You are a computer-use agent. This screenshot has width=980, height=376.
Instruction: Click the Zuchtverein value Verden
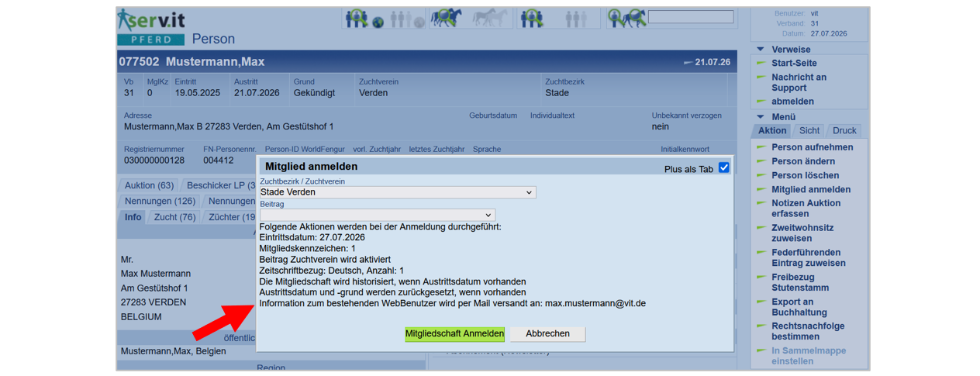pyautogui.click(x=374, y=93)
